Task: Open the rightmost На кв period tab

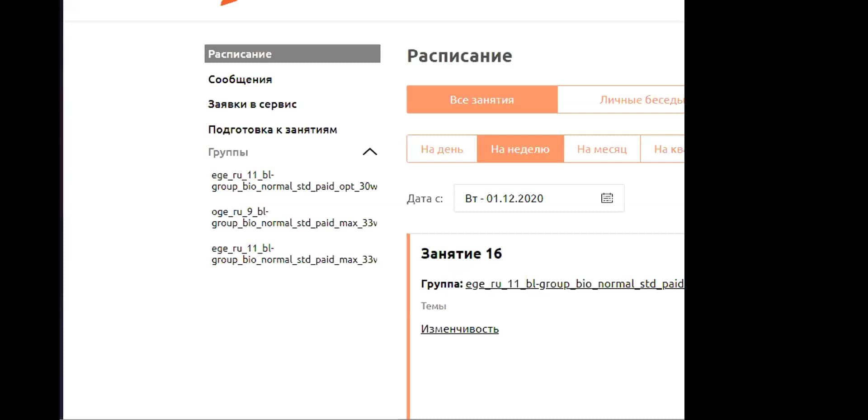Action: click(668, 149)
